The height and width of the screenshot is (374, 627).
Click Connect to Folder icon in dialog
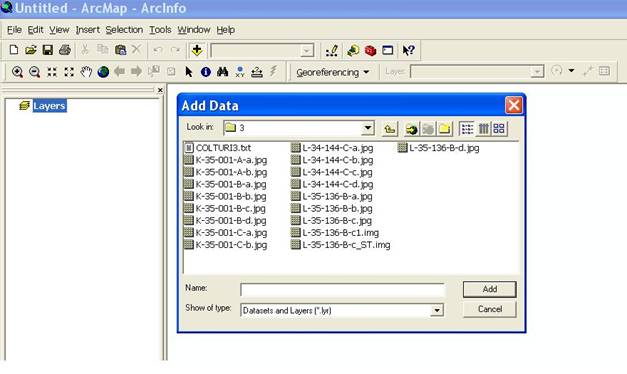411,129
